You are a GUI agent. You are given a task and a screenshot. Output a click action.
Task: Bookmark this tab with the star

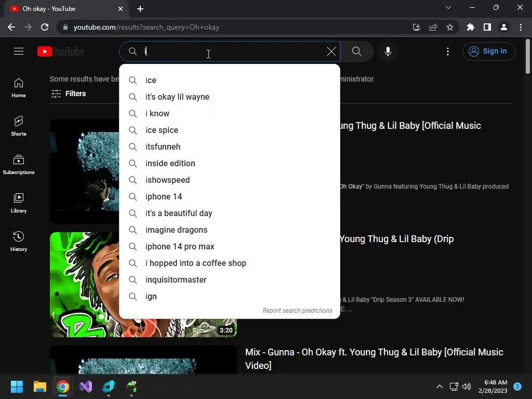point(450,27)
